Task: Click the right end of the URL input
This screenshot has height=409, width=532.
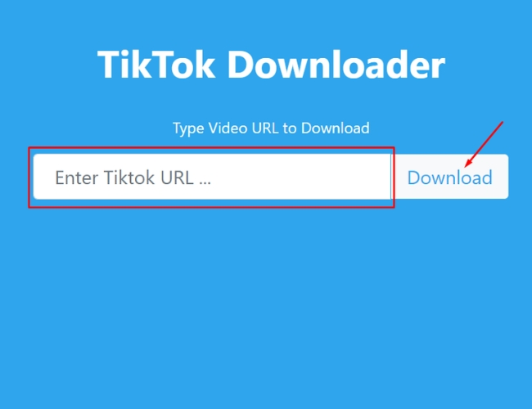Action: coord(380,177)
